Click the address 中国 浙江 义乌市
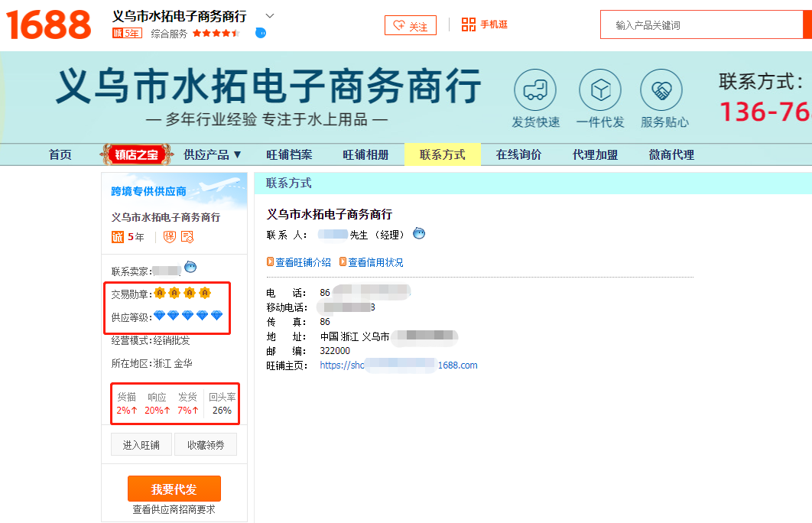This screenshot has height=523, width=812. (355, 336)
